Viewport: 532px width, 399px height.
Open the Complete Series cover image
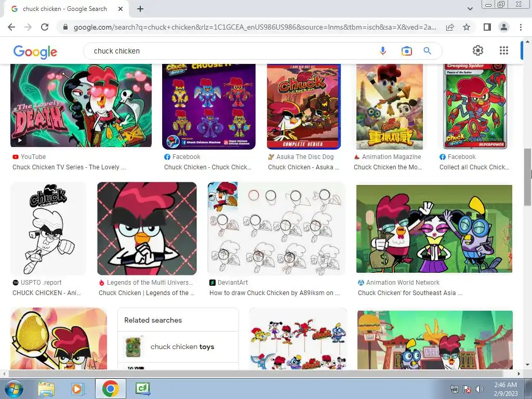pos(303,107)
